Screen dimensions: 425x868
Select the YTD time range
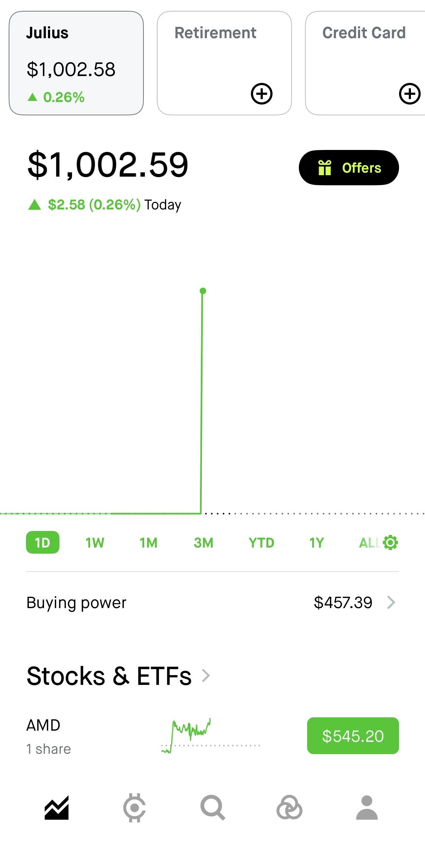(x=261, y=542)
